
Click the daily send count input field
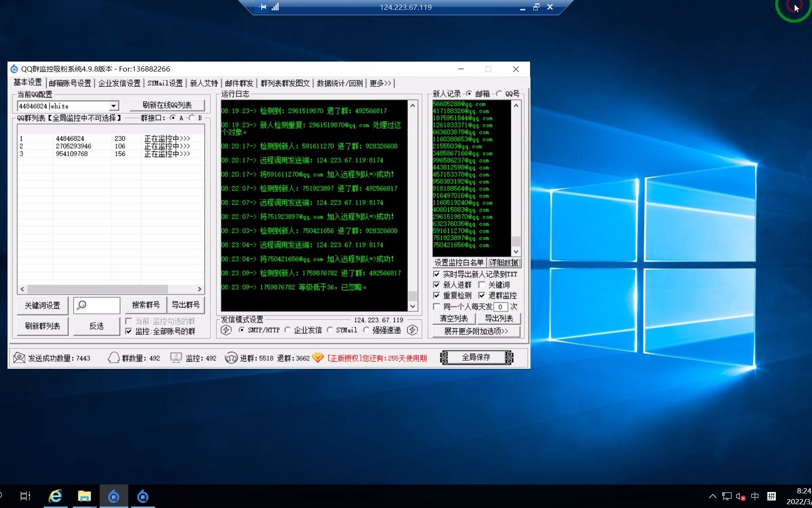pyautogui.click(x=500, y=307)
